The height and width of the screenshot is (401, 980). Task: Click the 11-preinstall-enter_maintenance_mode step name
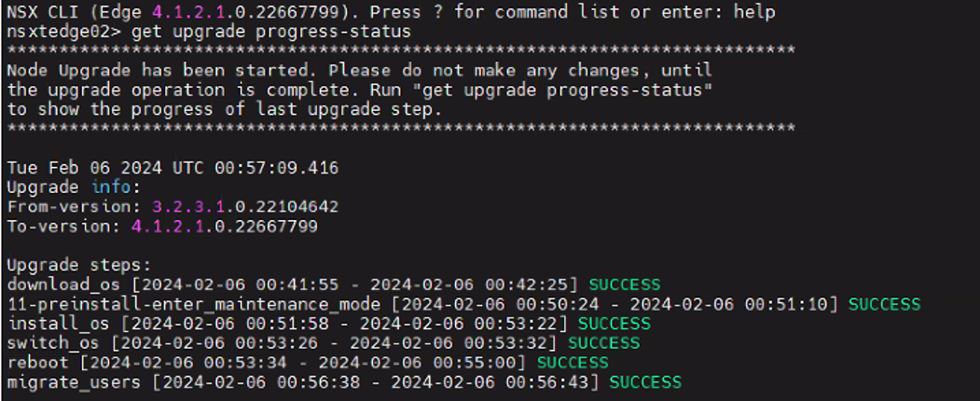pyautogui.click(x=194, y=304)
